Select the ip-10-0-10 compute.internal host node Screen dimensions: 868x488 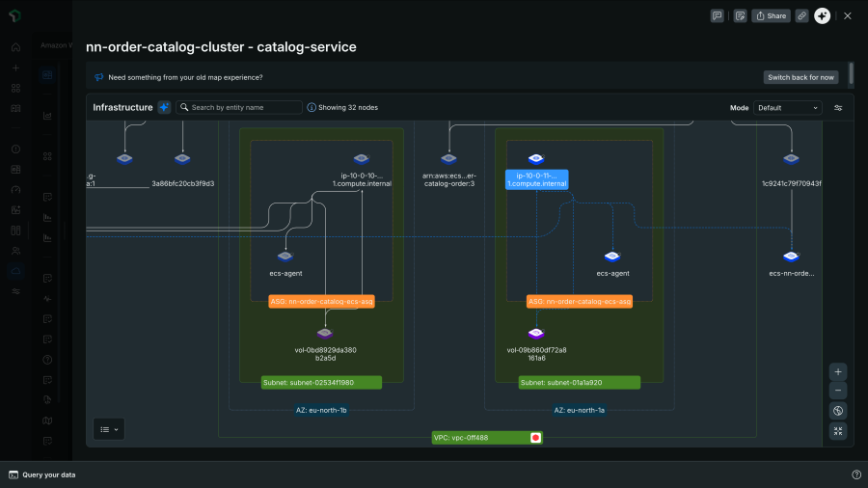tap(362, 159)
